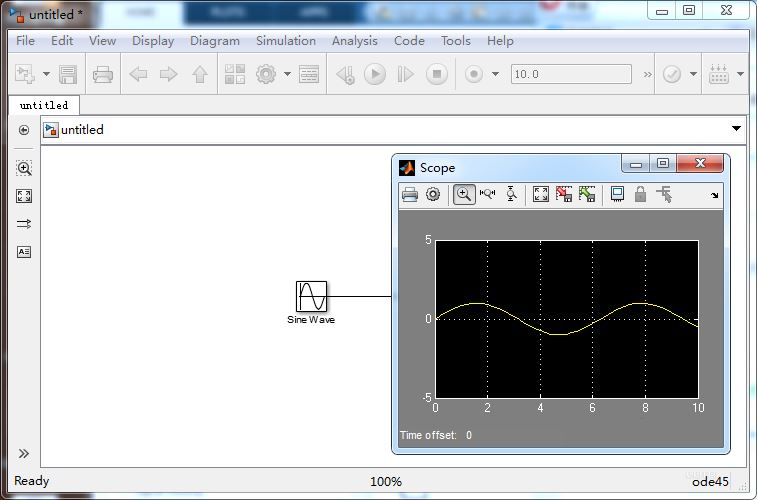Expand the untitled model path dropdown arrow
757x500 pixels.
736,128
